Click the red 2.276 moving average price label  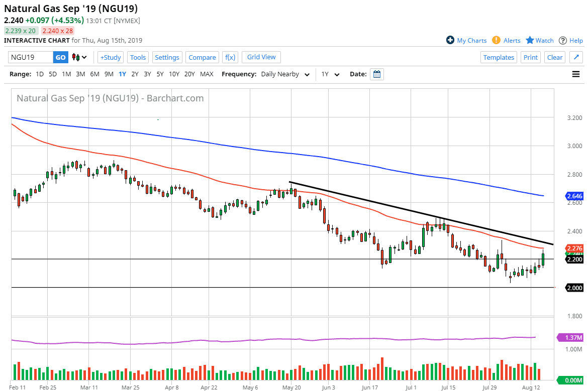tap(574, 248)
